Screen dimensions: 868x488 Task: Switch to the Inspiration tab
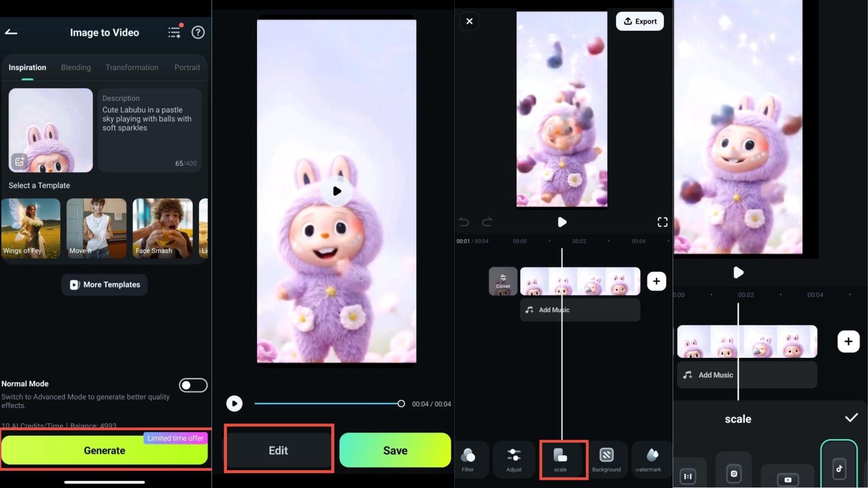27,67
